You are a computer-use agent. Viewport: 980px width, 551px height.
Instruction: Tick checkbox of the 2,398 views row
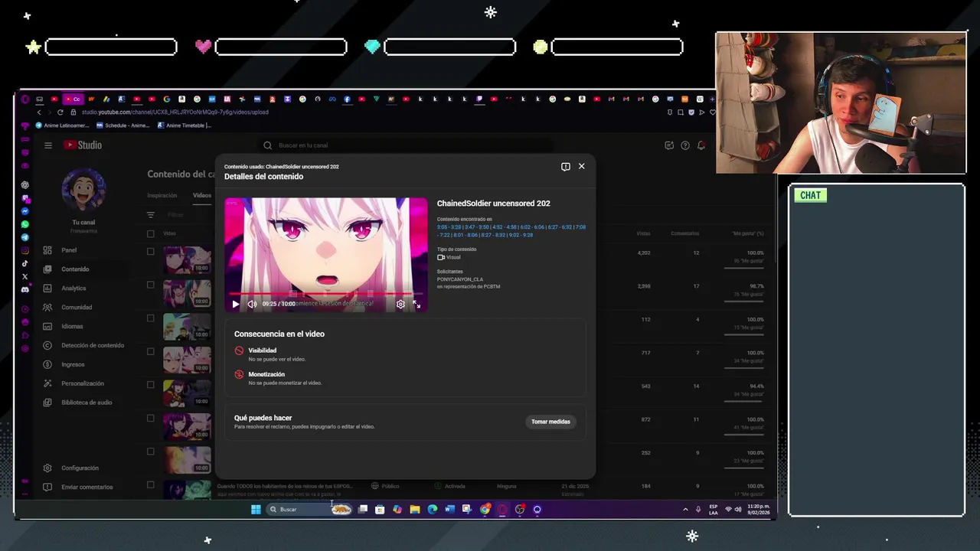click(151, 285)
